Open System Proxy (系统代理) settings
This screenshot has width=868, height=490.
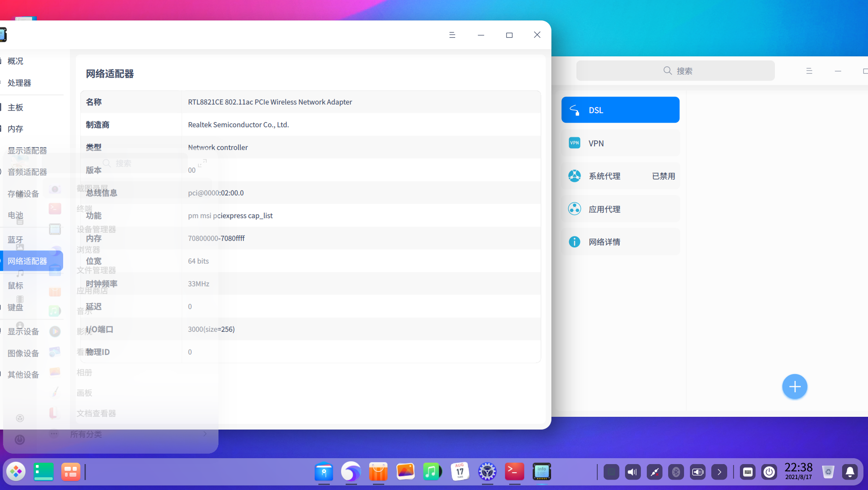[x=620, y=176]
